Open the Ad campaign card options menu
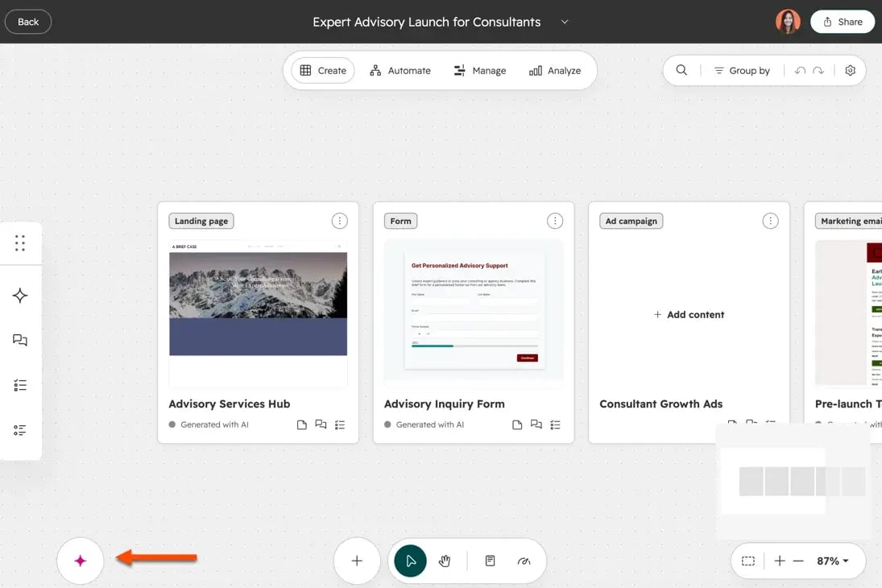The width and height of the screenshot is (882, 588). pyautogui.click(x=770, y=222)
